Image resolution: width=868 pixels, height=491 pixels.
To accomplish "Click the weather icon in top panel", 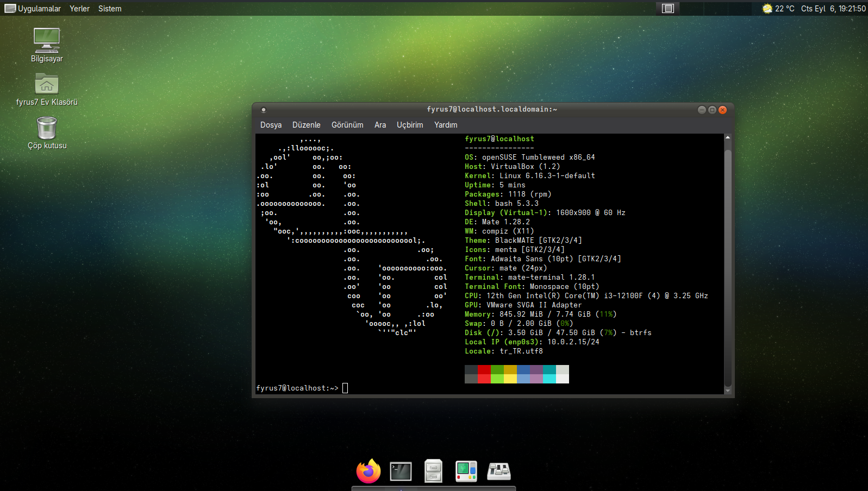I will 767,8.
